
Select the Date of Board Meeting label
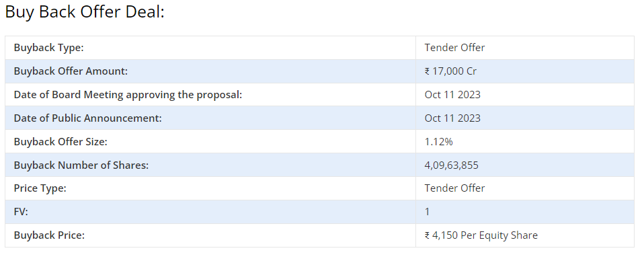pyautogui.click(x=128, y=94)
